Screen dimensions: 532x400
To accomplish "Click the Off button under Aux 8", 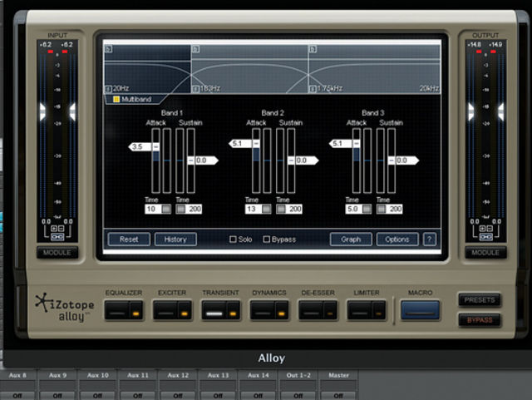I will 17,396.
